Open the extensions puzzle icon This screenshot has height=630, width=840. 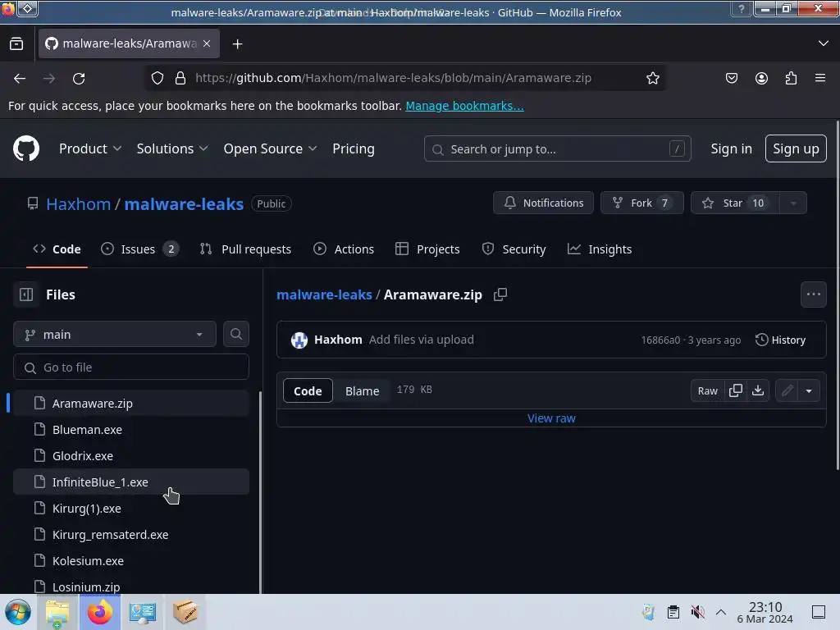(x=791, y=78)
